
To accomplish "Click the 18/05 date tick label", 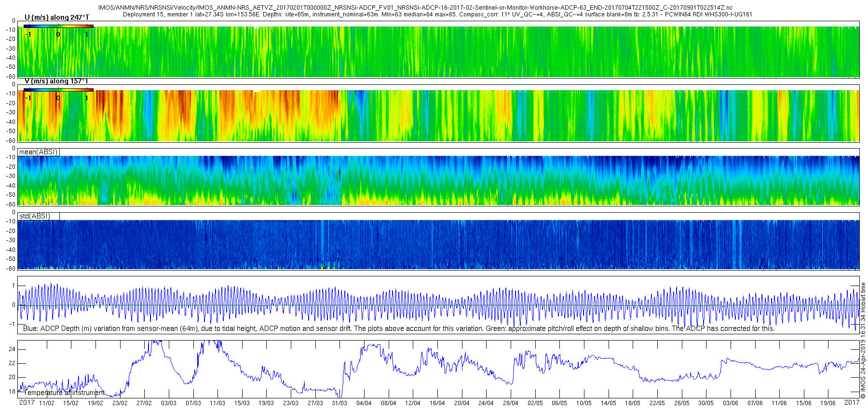I will coord(633,403).
